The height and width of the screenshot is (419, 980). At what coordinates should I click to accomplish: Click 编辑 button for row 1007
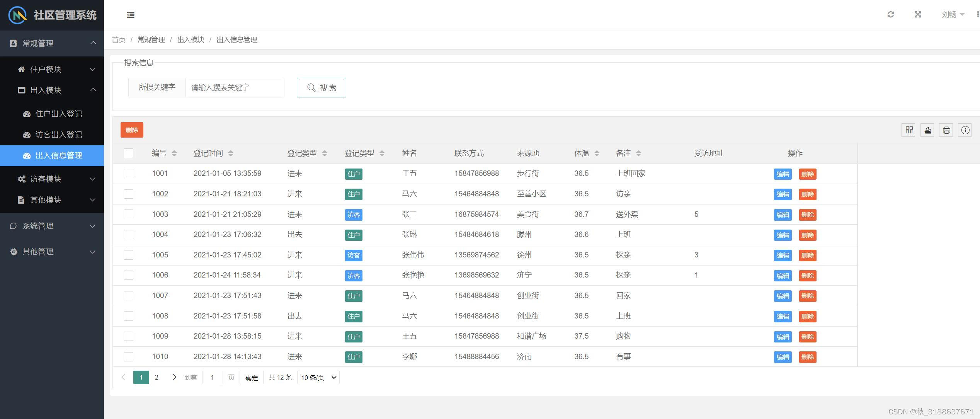[x=783, y=296]
